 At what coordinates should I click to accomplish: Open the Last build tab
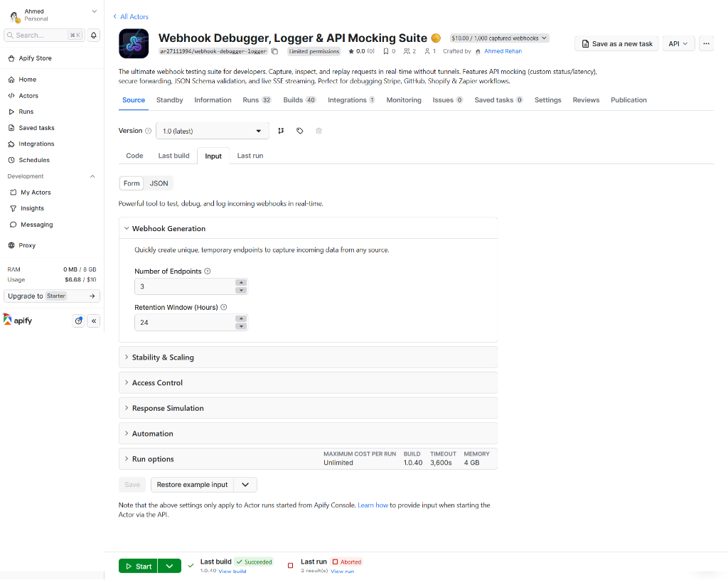(173, 155)
